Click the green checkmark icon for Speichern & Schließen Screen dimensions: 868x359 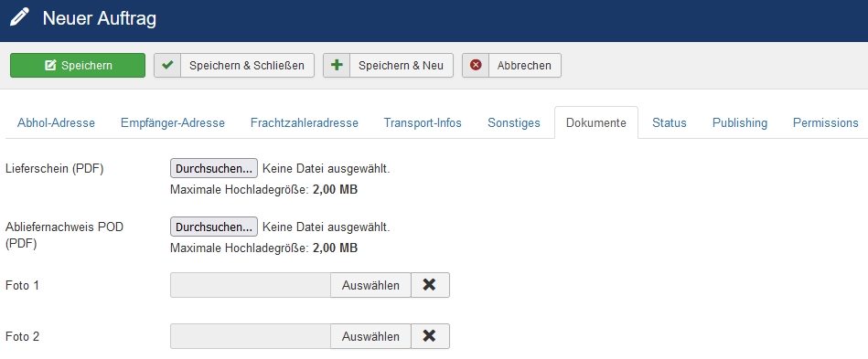167,65
